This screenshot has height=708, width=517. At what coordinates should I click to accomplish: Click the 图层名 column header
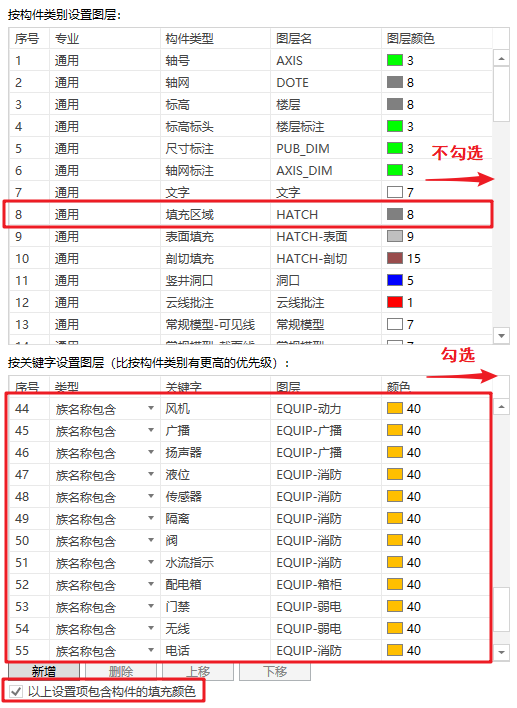[326, 39]
